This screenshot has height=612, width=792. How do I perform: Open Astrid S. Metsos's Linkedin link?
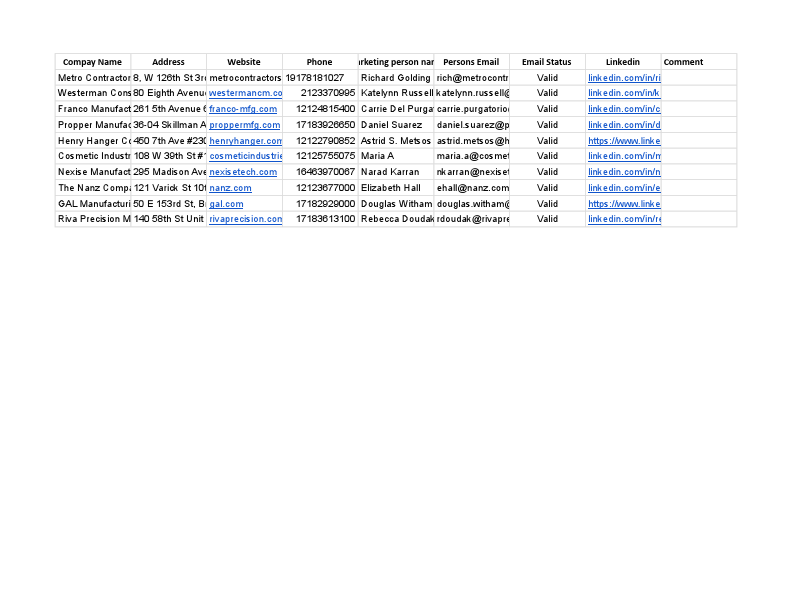(x=624, y=141)
